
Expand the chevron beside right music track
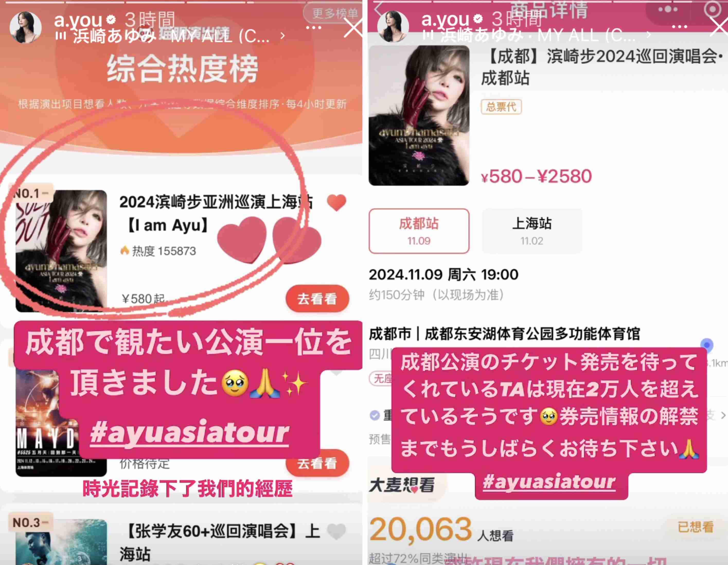point(648,35)
